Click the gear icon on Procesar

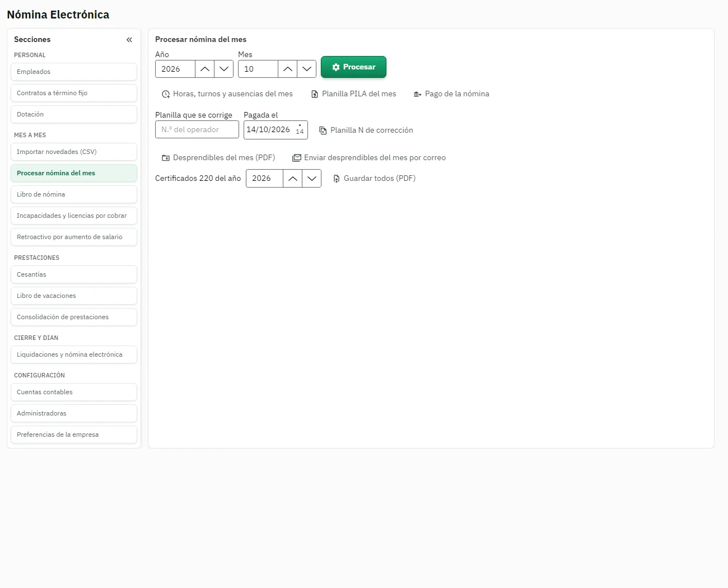pos(336,67)
